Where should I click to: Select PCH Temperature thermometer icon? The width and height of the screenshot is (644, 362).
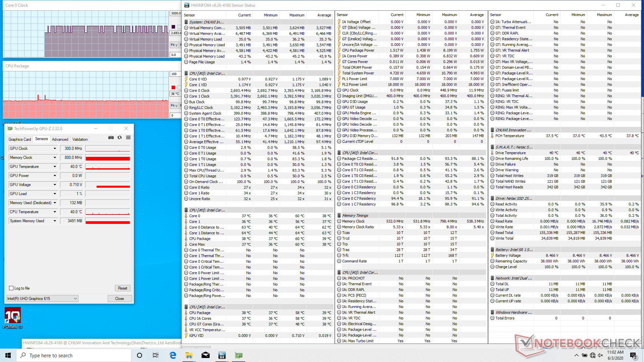492,136
